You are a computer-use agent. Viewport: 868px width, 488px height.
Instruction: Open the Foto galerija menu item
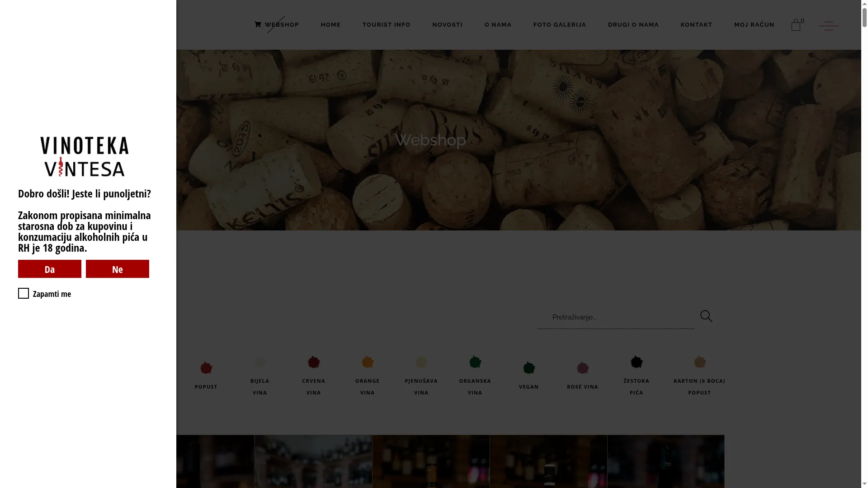pos(560,25)
